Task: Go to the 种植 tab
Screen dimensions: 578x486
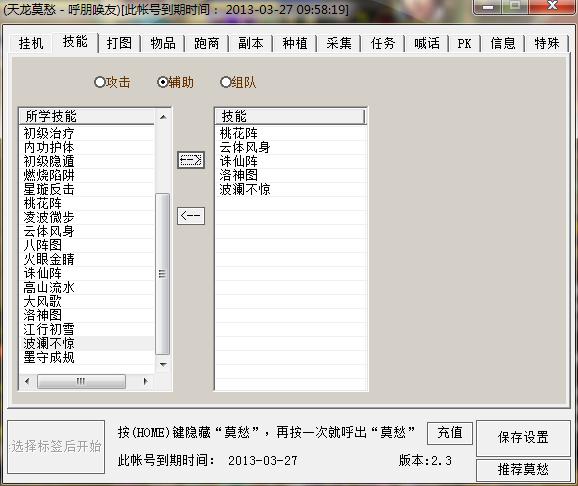Action: (x=295, y=44)
